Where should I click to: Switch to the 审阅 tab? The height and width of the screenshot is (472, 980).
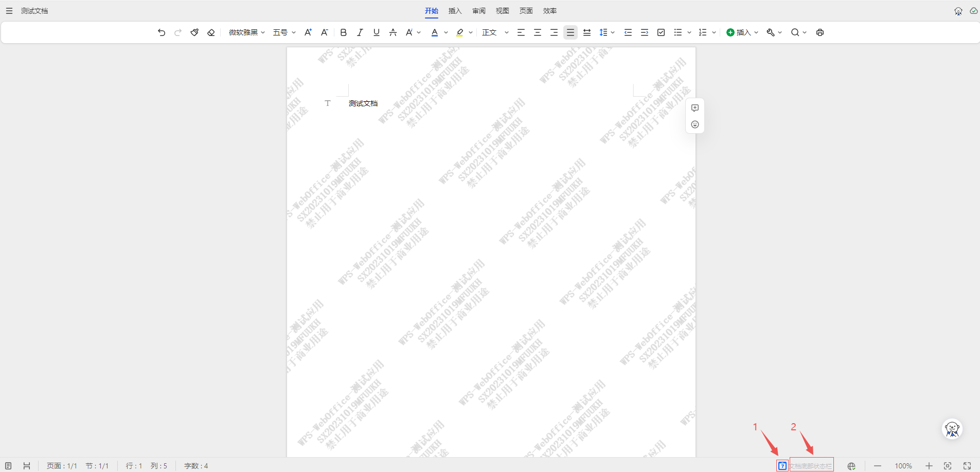pos(479,11)
